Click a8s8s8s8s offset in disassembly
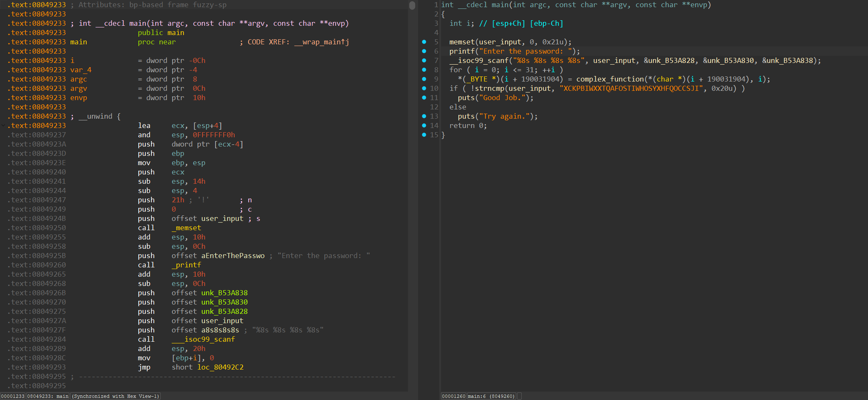 pyautogui.click(x=220, y=330)
